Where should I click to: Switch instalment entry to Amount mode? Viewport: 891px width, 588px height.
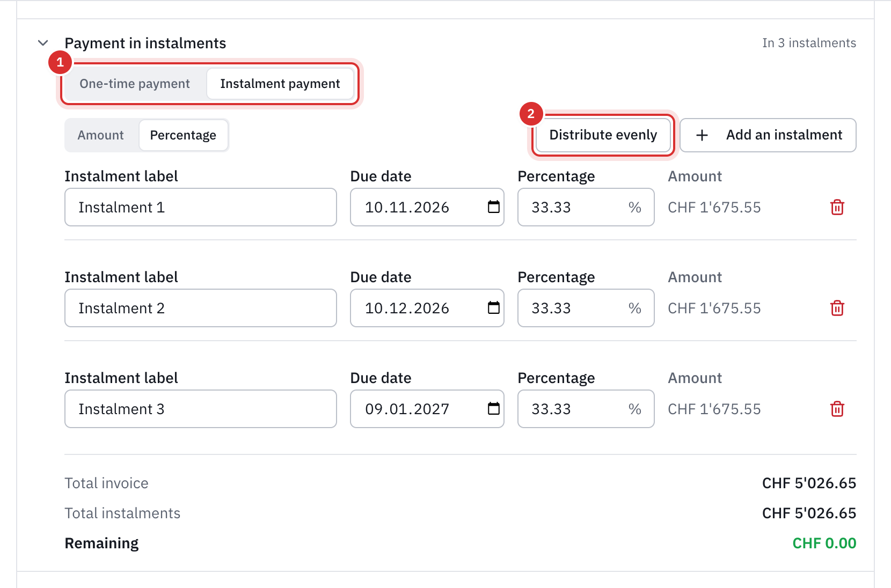tap(101, 135)
